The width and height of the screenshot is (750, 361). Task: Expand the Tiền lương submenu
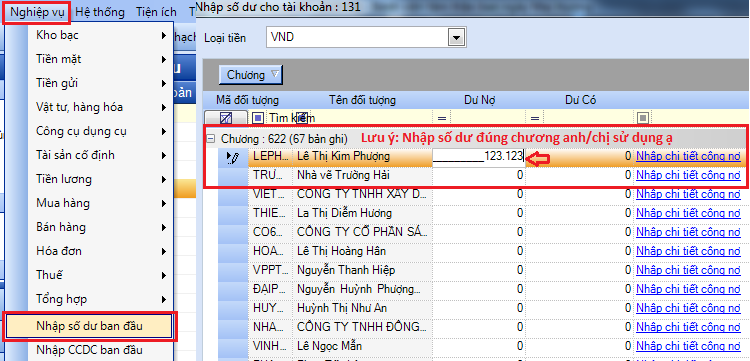[164, 179]
